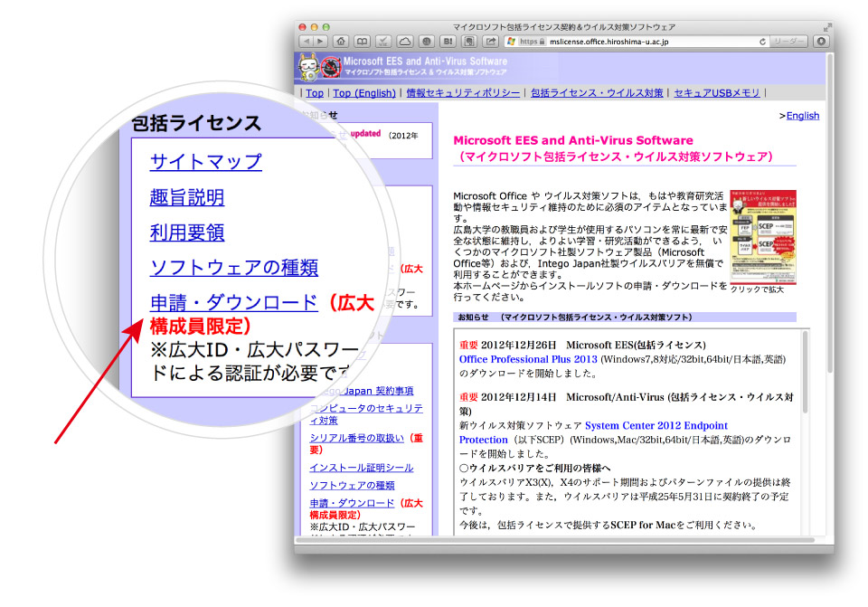Click the news box's inner scrollbar
868x607 pixels.
coord(806,371)
